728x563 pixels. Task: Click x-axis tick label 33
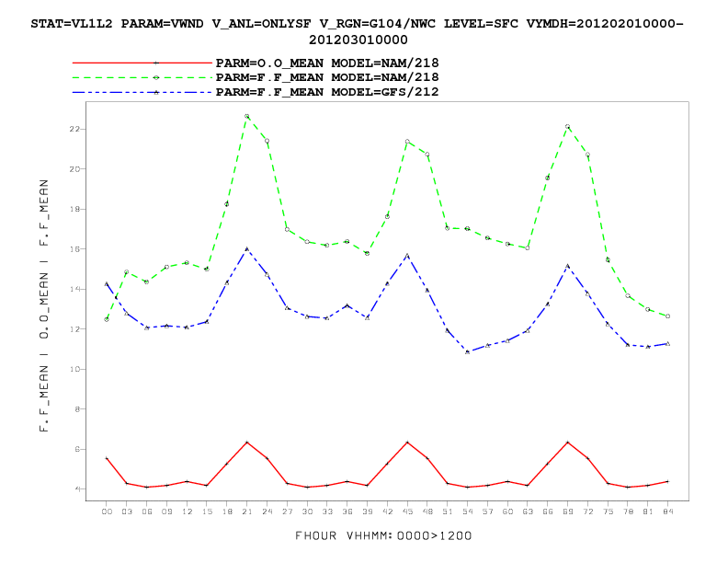click(327, 511)
